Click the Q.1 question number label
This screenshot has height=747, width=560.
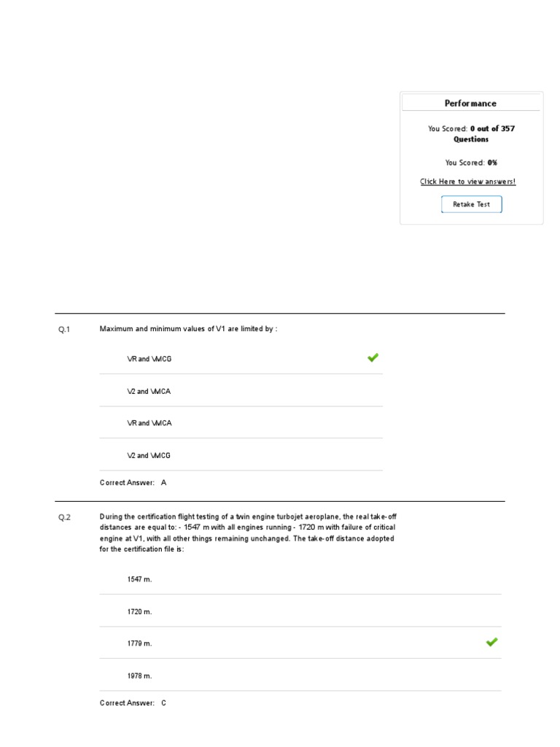(x=64, y=330)
